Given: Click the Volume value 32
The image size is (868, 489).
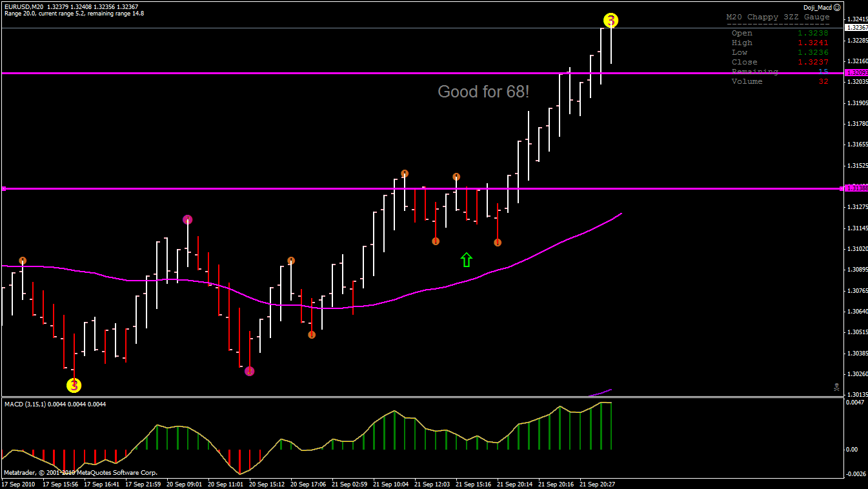Looking at the screenshot, I should 823,81.
